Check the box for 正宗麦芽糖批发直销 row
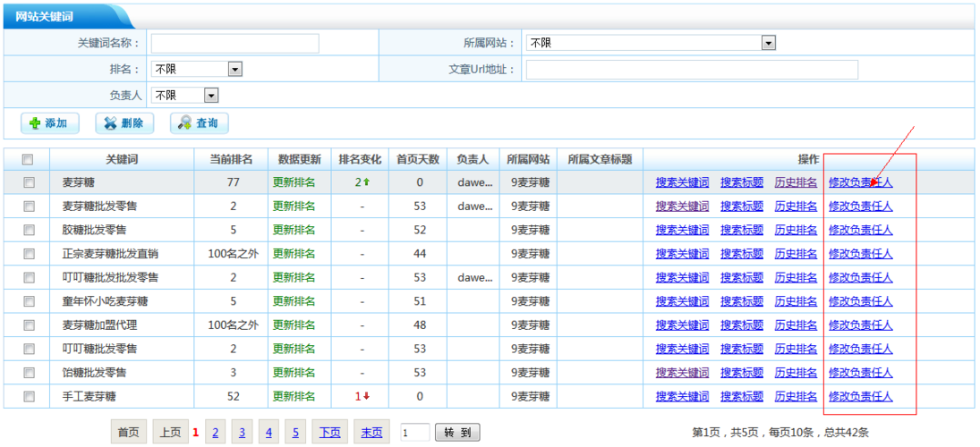 coord(28,254)
